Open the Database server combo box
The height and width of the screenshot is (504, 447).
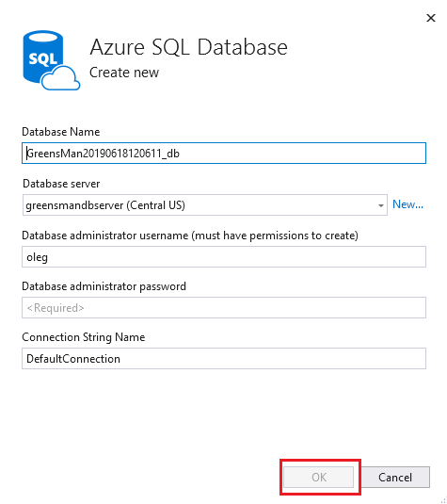coord(205,205)
